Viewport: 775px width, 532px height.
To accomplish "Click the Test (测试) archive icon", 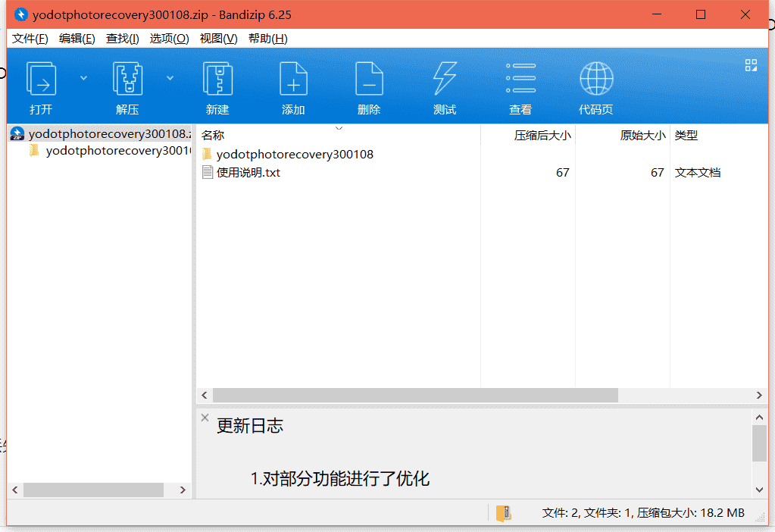I will [x=445, y=79].
